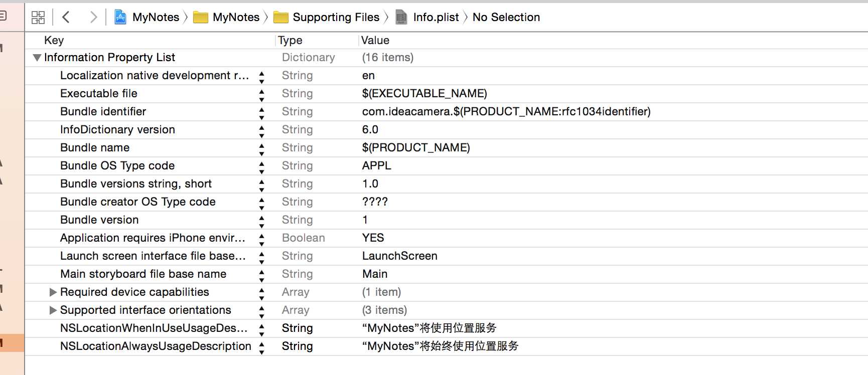Screen dimensions: 868x375
Task: Open key stepper for Localization native development
Action: click(x=261, y=77)
